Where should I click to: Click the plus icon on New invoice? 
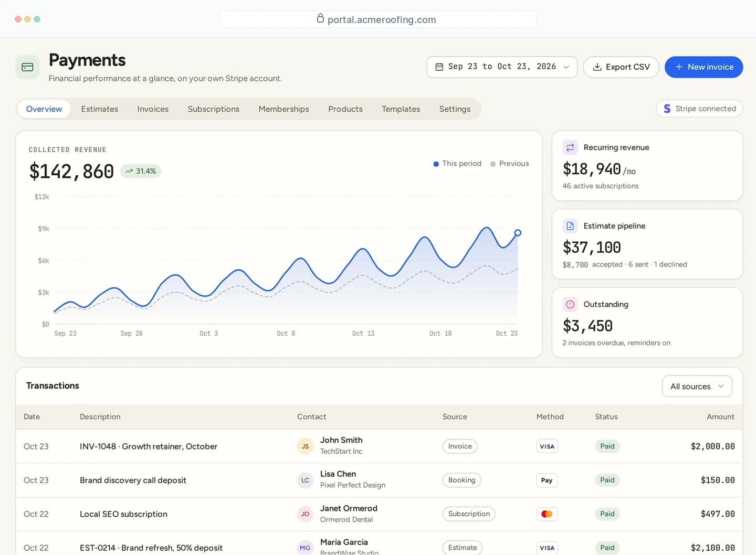tap(679, 67)
